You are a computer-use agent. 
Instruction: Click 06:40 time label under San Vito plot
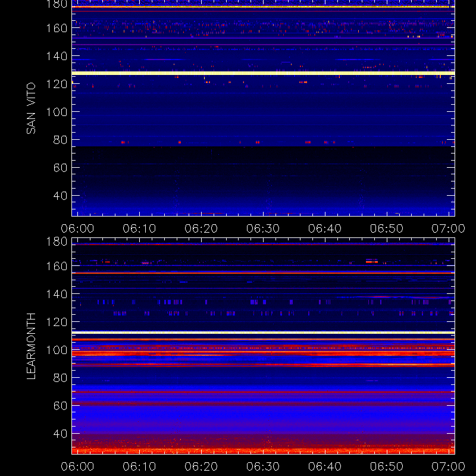[x=325, y=228]
